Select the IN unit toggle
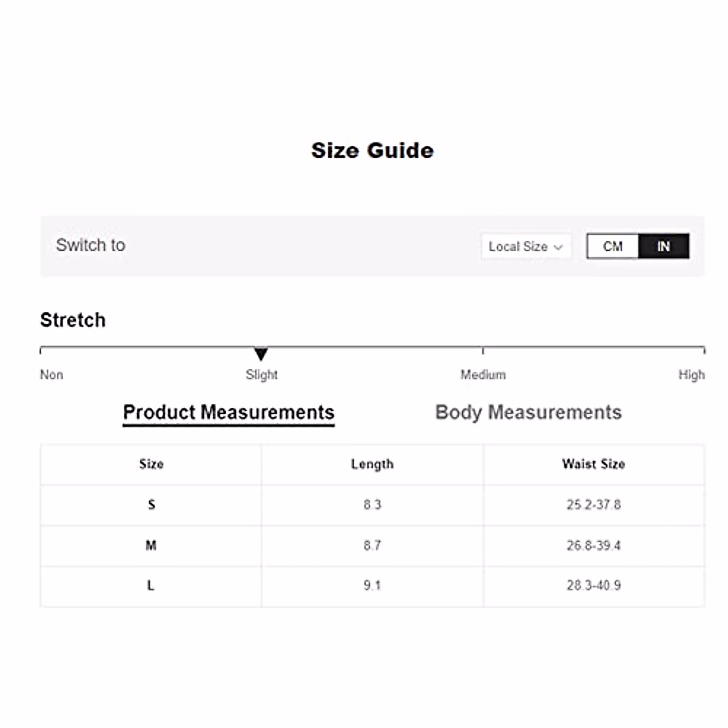This screenshot has height=728, width=728. coord(664,246)
